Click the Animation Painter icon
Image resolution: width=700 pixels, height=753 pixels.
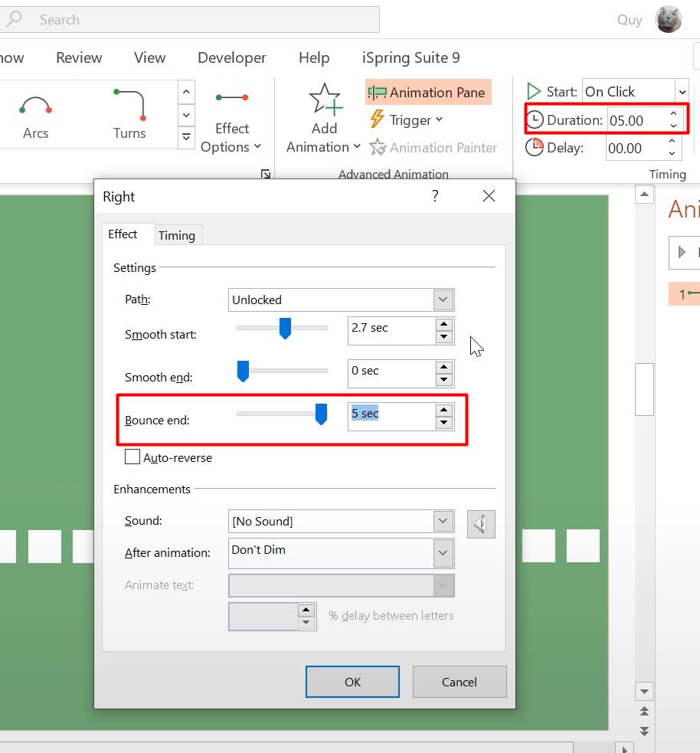click(378, 147)
